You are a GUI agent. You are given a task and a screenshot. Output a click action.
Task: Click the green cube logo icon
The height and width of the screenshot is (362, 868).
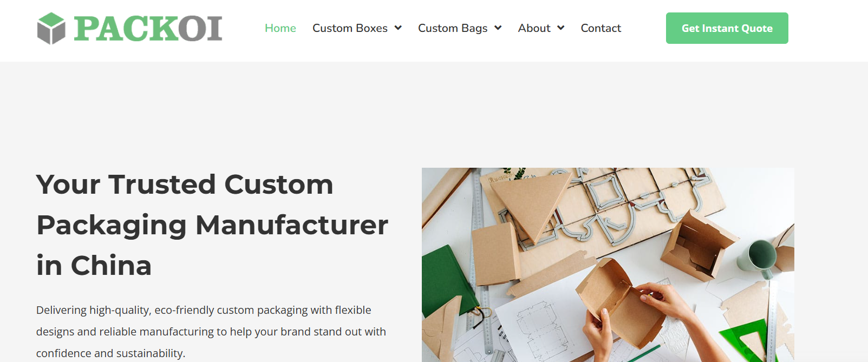point(51,29)
